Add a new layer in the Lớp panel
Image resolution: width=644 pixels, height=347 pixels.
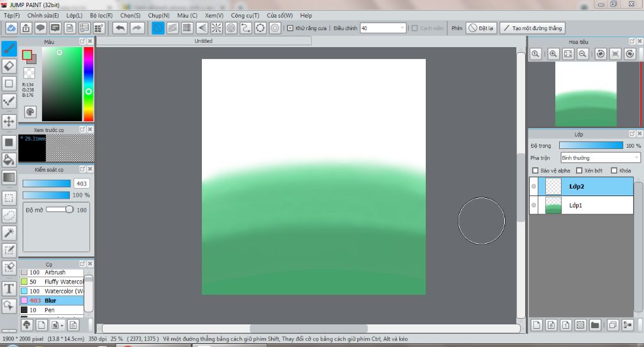536,325
